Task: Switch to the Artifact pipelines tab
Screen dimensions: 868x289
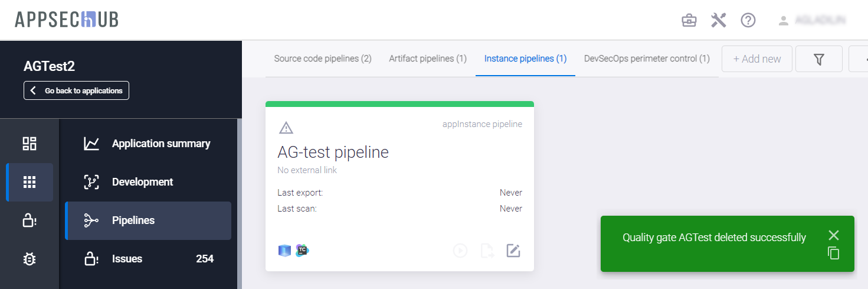Action: pos(428,59)
